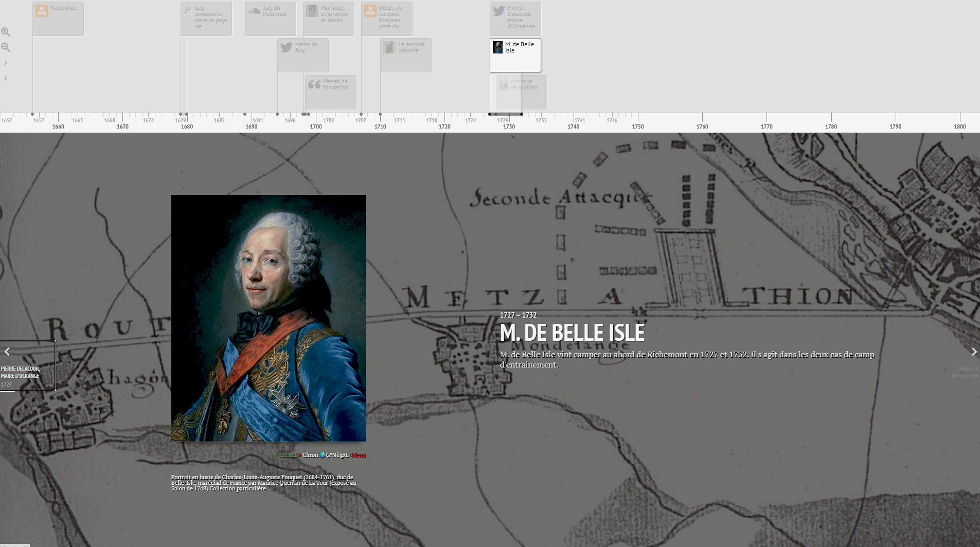This screenshot has height=547, width=980.
Task: Open the globe icon in the breadcrumb bar
Action: pos(322,454)
